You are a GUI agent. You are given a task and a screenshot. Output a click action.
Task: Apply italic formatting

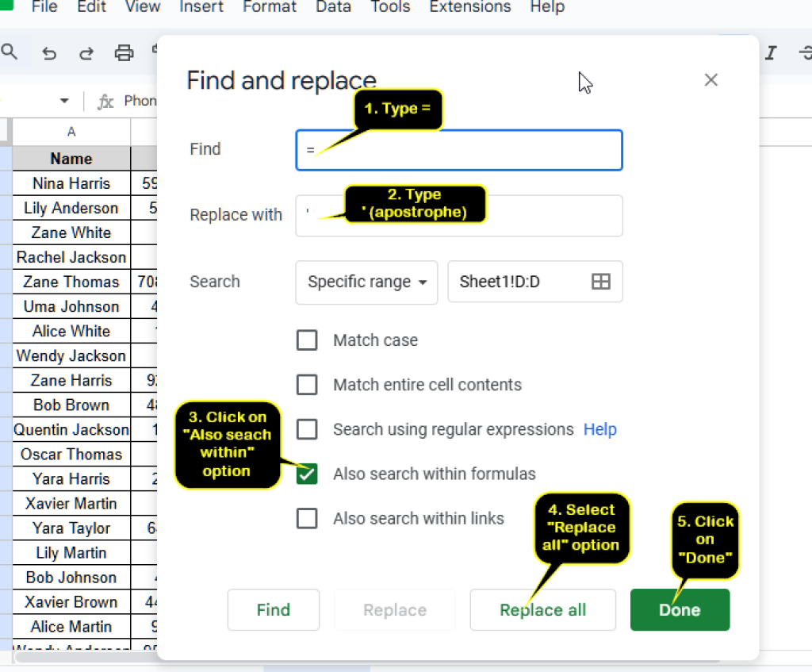pyautogui.click(x=770, y=52)
